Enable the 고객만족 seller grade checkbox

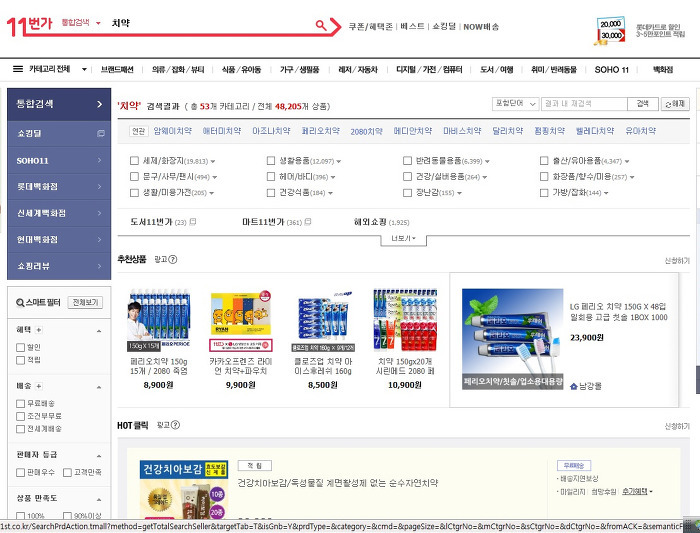[67, 472]
